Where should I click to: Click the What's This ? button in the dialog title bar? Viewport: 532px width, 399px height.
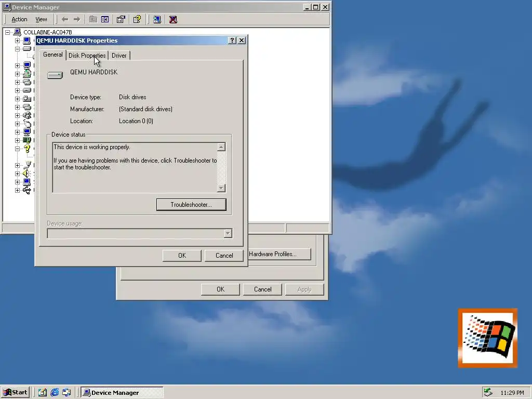[x=232, y=41]
